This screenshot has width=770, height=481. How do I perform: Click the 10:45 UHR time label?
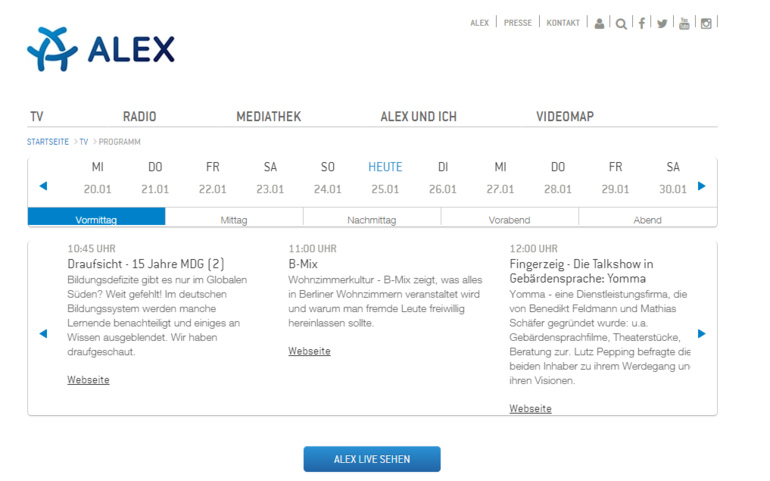(91, 249)
